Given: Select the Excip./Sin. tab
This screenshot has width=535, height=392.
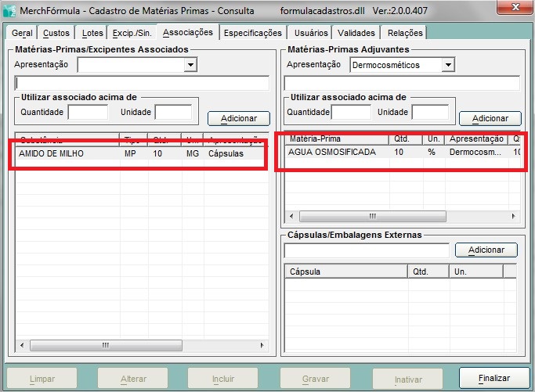Looking at the screenshot, I should pyautogui.click(x=132, y=33).
